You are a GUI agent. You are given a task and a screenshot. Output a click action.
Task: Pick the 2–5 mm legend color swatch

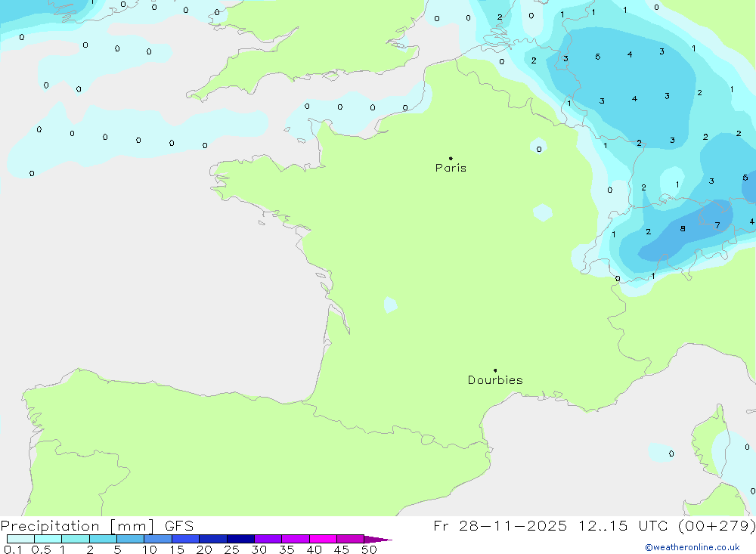pos(103,539)
